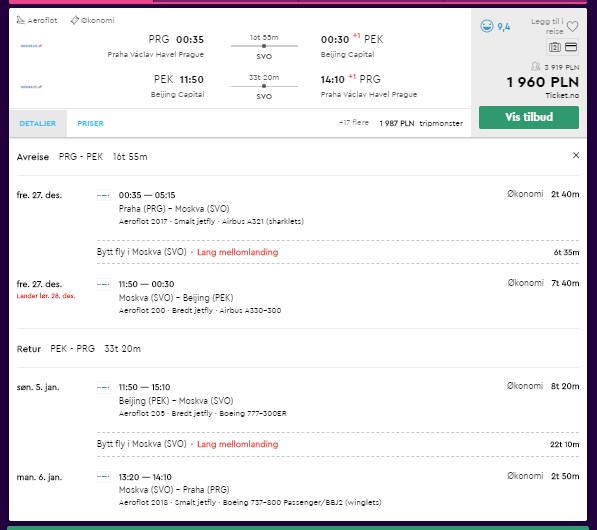
Task: Click Legg til i reise
Action: 547,26
